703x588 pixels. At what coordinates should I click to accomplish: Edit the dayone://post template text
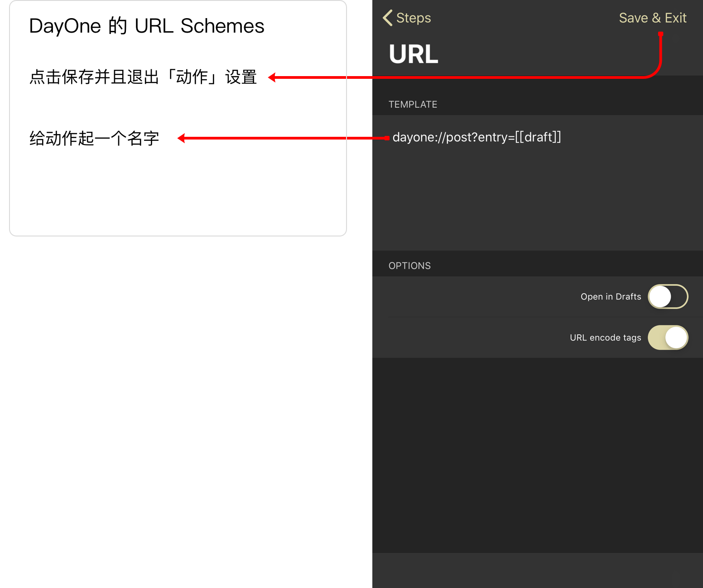tap(537, 183)
